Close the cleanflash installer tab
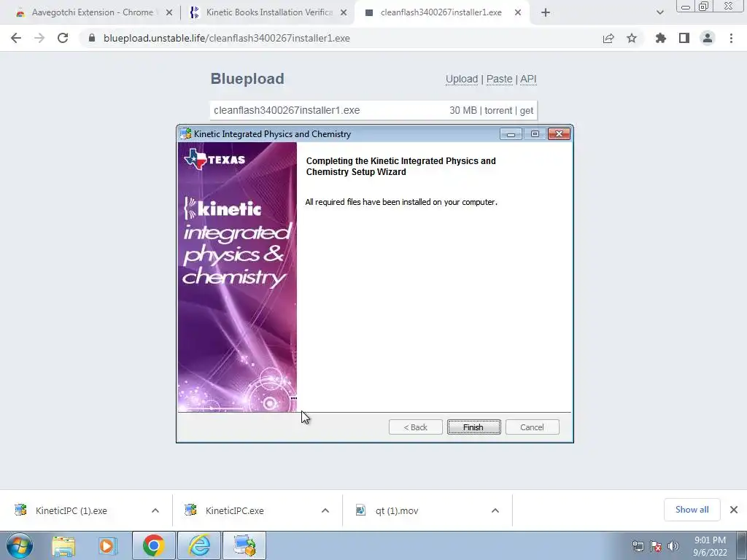The width and height of the screenshot is (747, 560). click(518, 13)
